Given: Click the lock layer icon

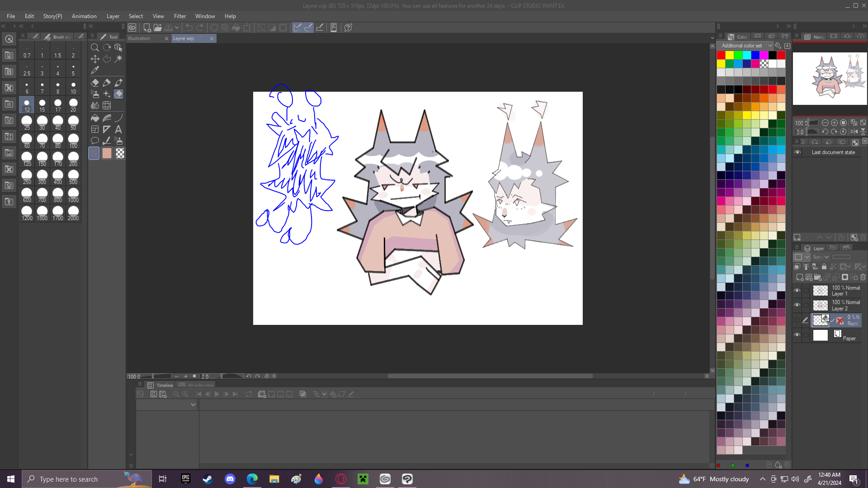Looking at the screenshot, I should coord(824,267).
